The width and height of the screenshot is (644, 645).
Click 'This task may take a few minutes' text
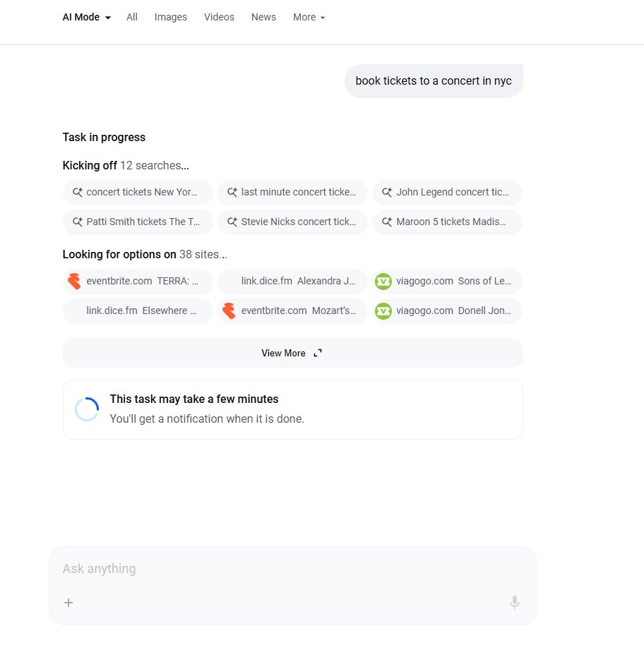coord(193,399)
